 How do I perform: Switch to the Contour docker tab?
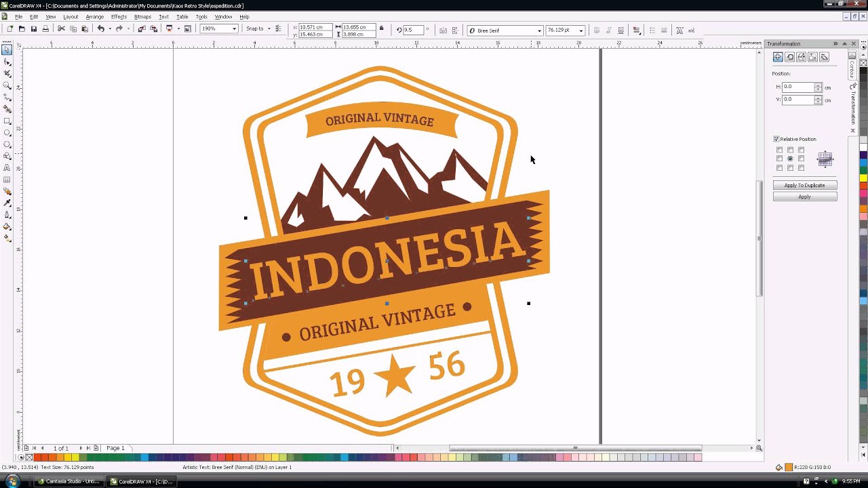(x=852, y=65)
